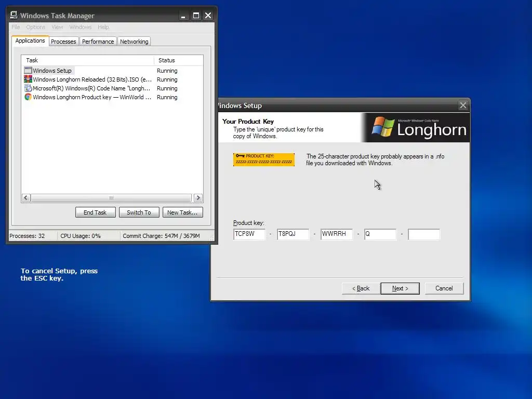Focus the first product key field containing TCP8W
The height and width of the screenshot is (399, 532).
249,234
